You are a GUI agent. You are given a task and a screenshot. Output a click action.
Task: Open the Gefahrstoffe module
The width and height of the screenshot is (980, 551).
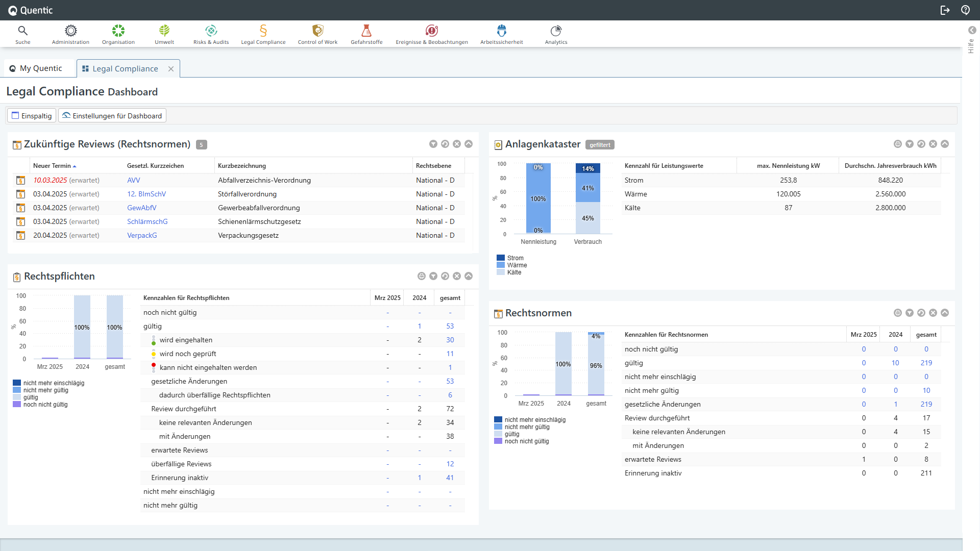point(366,34)
